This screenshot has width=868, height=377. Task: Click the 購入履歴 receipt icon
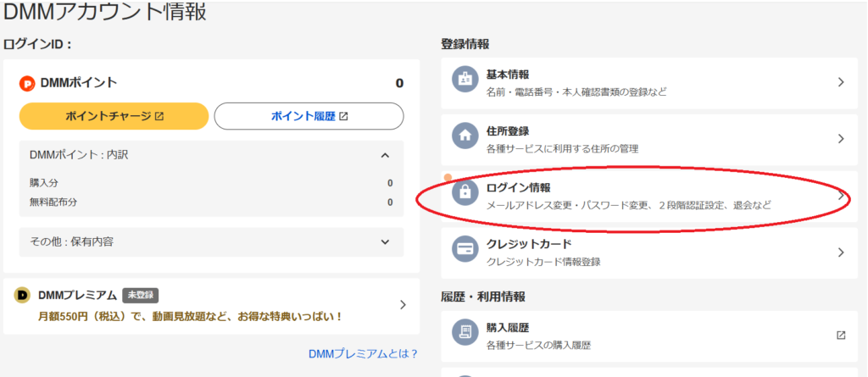point(465,335)
